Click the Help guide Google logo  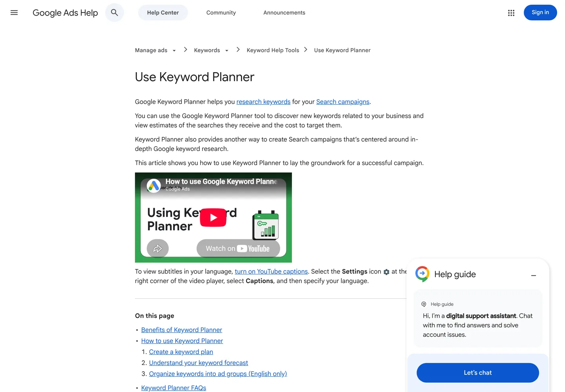click(x=422, y=274)
